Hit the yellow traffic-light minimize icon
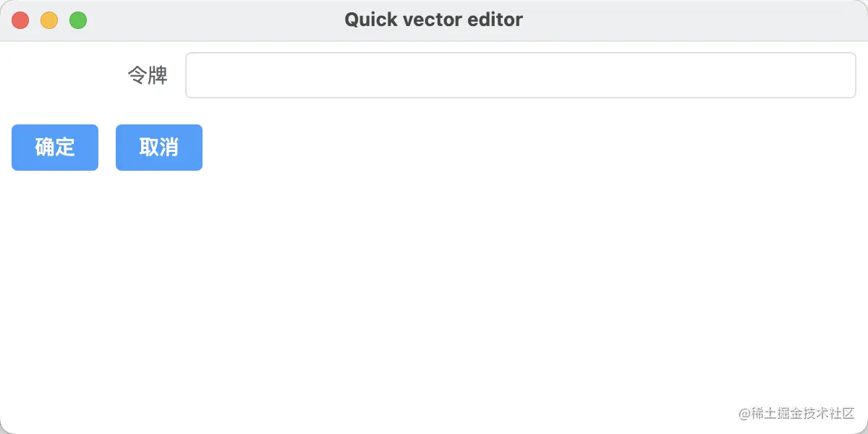The height and width of the screenshot is (434, 868). coord(49,20)
